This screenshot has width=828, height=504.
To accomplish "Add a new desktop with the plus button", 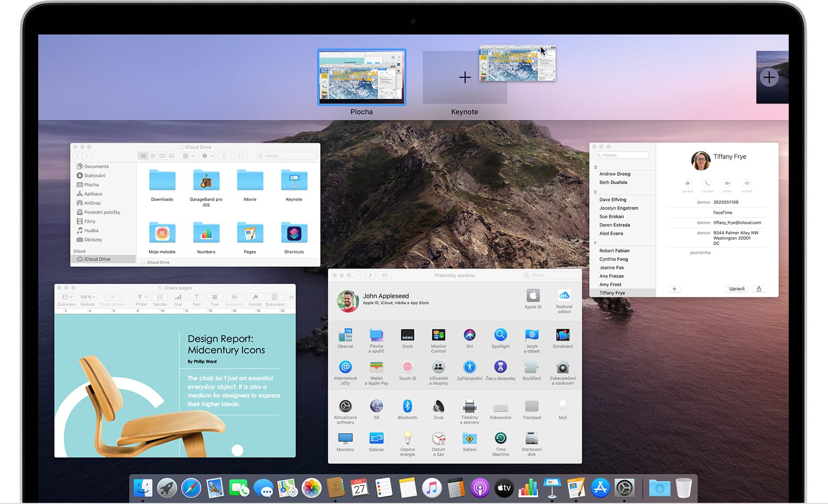I will pos(769,77).
